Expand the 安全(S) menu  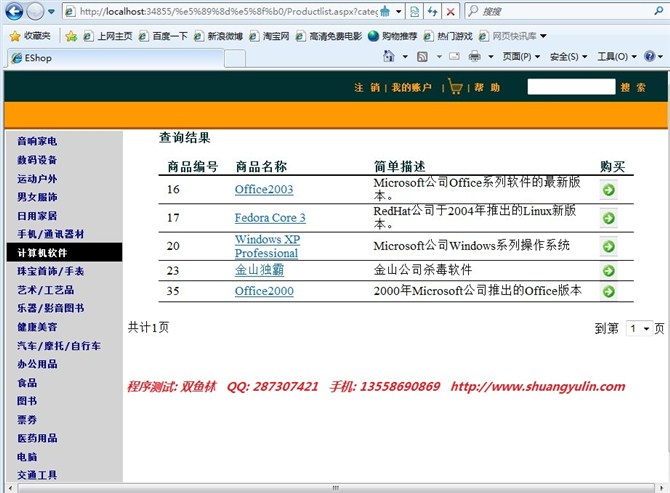point(569,57)
